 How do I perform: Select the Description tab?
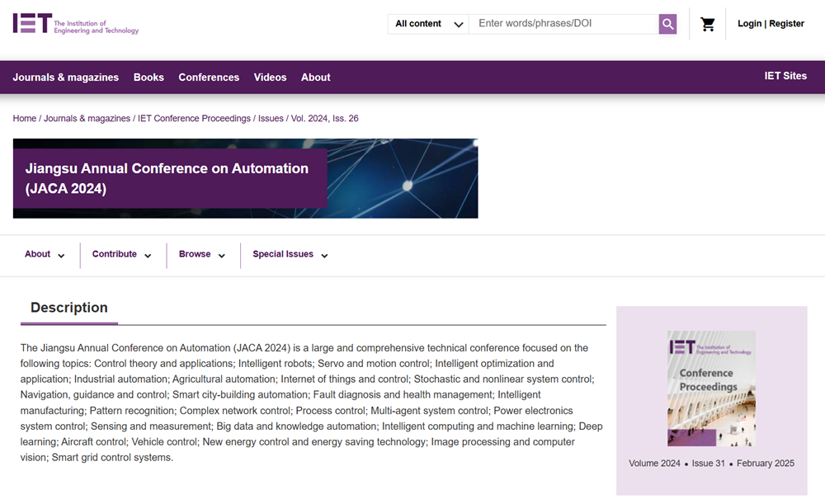click(69, 308)
